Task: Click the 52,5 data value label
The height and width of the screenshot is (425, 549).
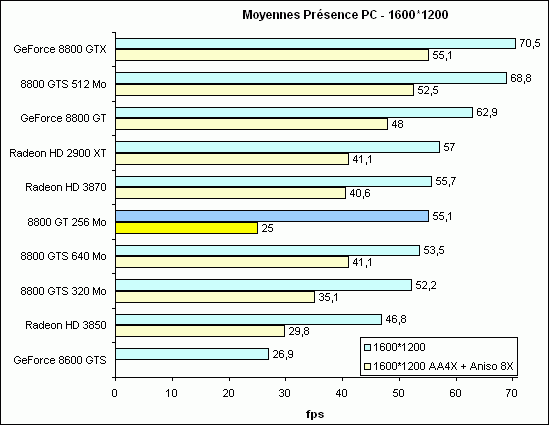Action: [x=428, y=90]
